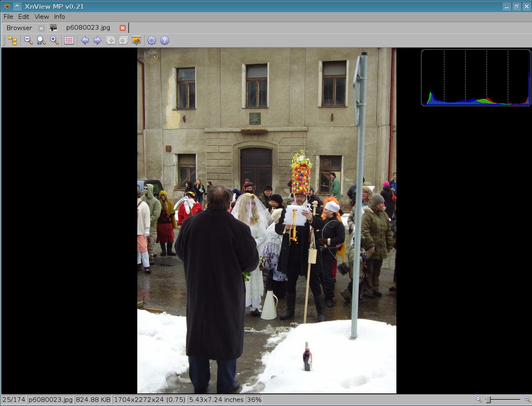Viewport: 532px width, 406px height.
Task: Set zoom to 1:1 actual size
Action: [x=41, y=41]
